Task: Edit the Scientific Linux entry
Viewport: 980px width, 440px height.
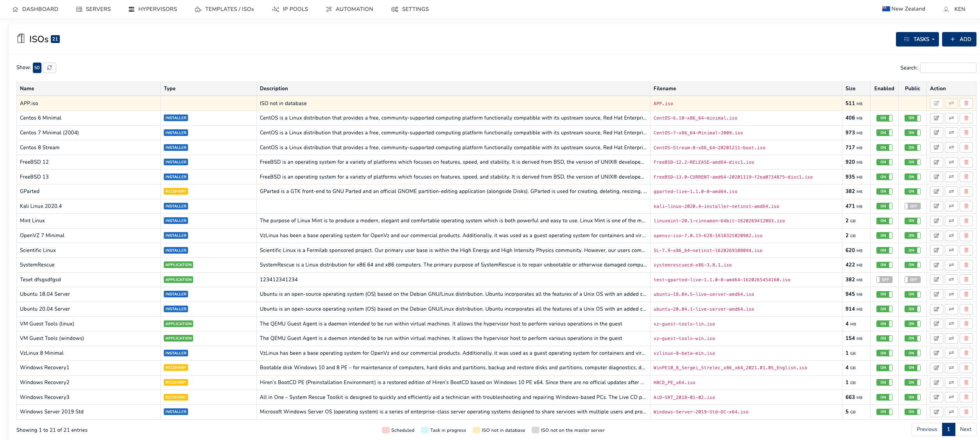Action: click(936, 250)
